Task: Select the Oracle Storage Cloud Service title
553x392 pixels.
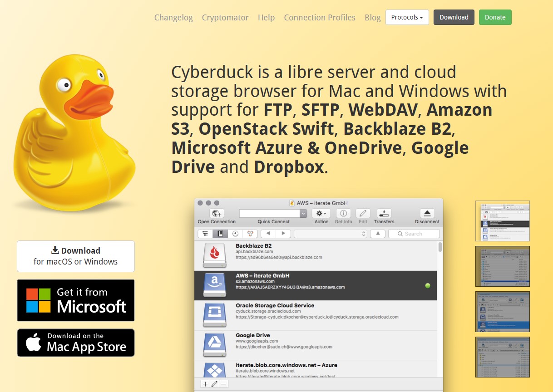Action: pos(275,305)
